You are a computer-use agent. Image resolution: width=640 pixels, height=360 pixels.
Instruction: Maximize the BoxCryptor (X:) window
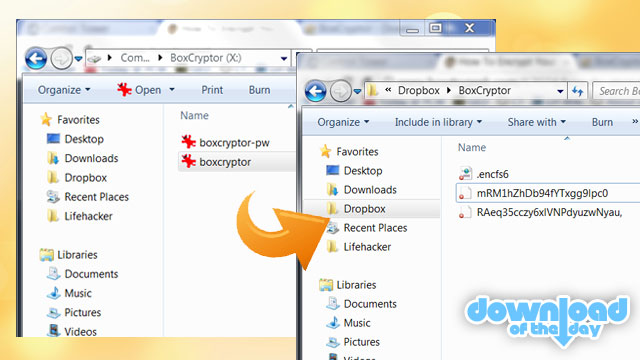[x=436, y=28]
